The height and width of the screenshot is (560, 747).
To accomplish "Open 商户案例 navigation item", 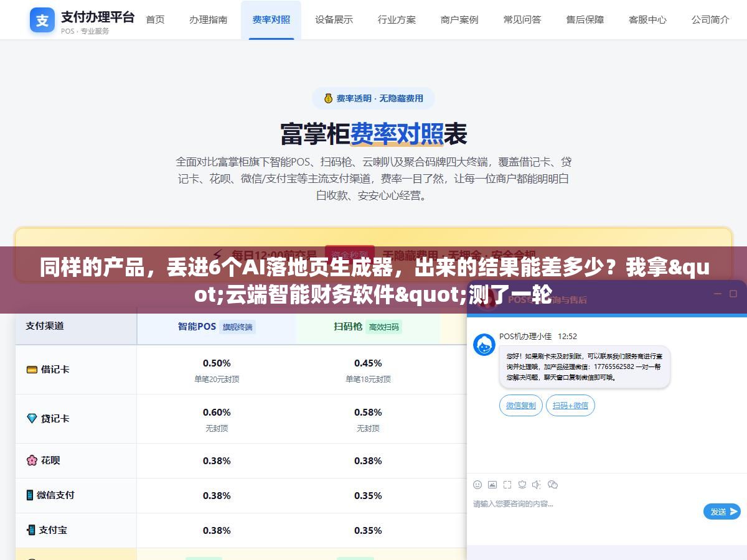I will pyautogui.click(x=459, y=19).
